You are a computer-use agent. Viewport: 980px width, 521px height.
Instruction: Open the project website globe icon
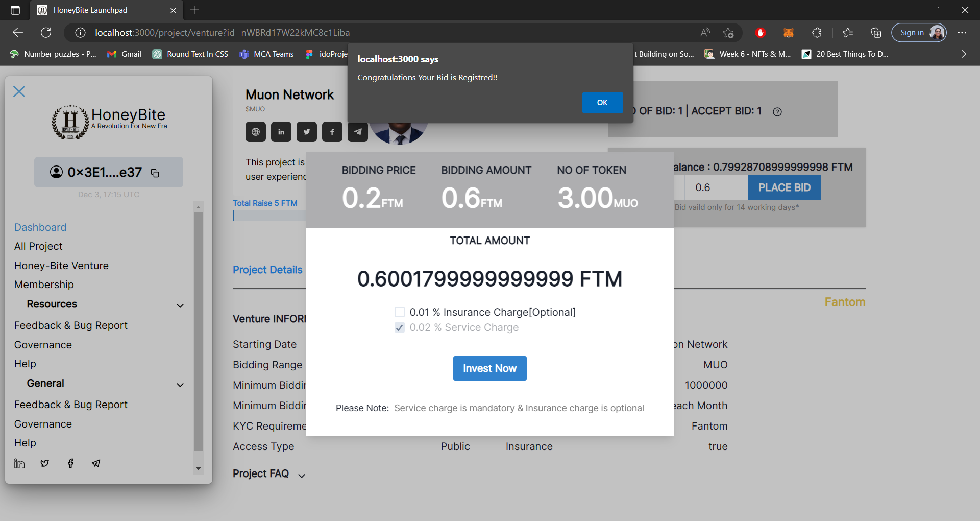[256, 132]
